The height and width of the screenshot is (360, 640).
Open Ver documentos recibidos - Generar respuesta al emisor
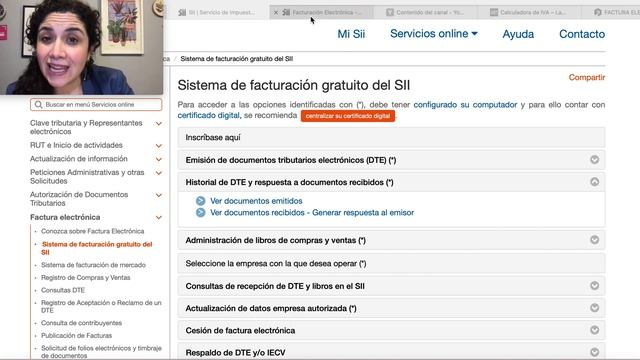(312, 213)
